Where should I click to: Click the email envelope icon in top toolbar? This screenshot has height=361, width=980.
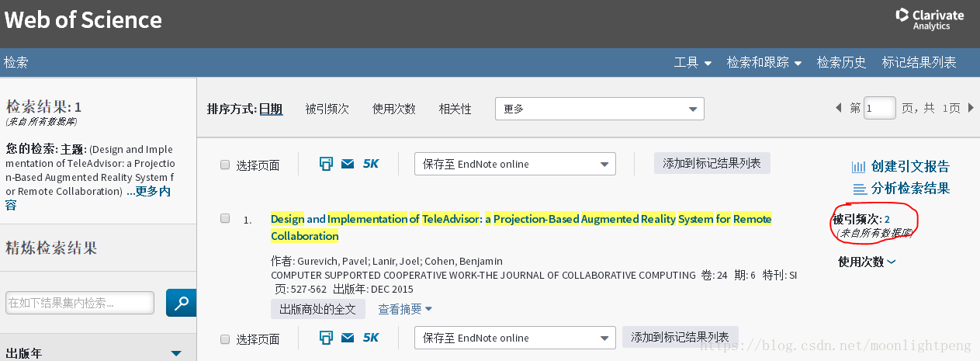click(x=348, y=164)
